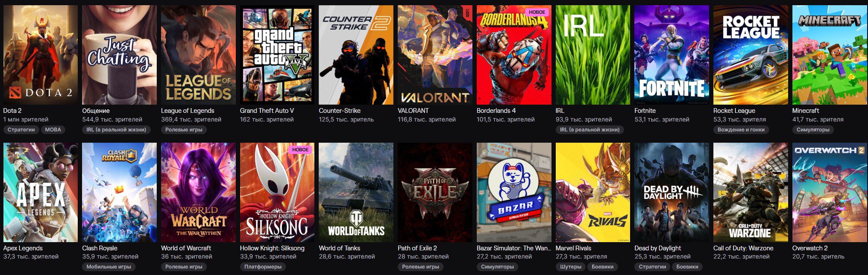Screen dimensions: 868x275
Task: Open the League of Legends cover art
Action: tap(198, 55)
